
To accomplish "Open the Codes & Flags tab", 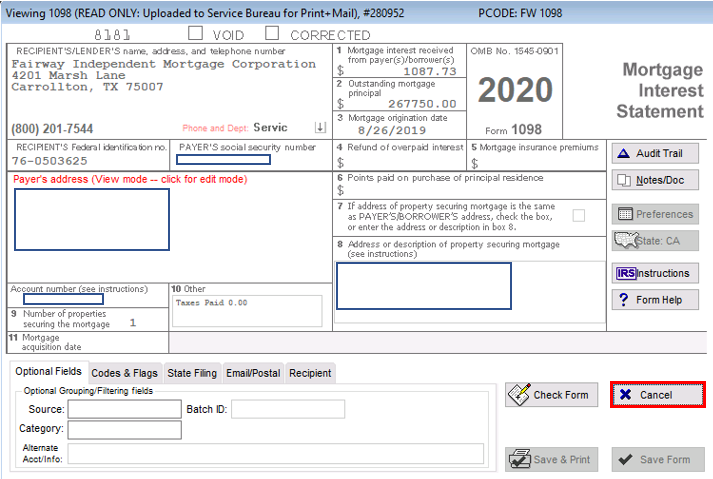I will 125,373.
